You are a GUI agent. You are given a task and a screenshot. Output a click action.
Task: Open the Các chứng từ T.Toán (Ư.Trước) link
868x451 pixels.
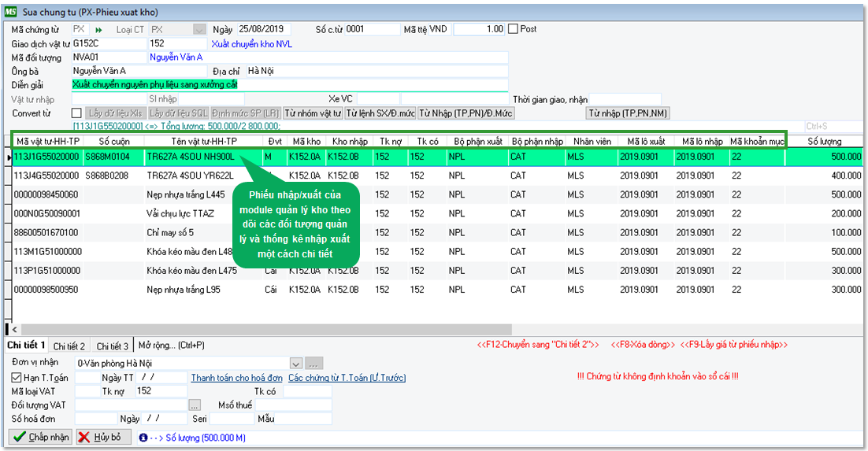(x=347, y=377)
